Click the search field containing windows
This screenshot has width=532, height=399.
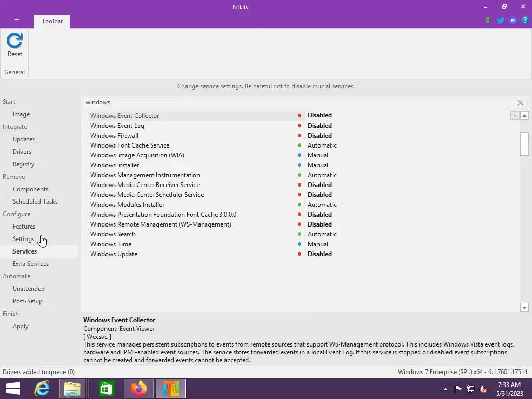pyautogui.click(x=299, y=102)
